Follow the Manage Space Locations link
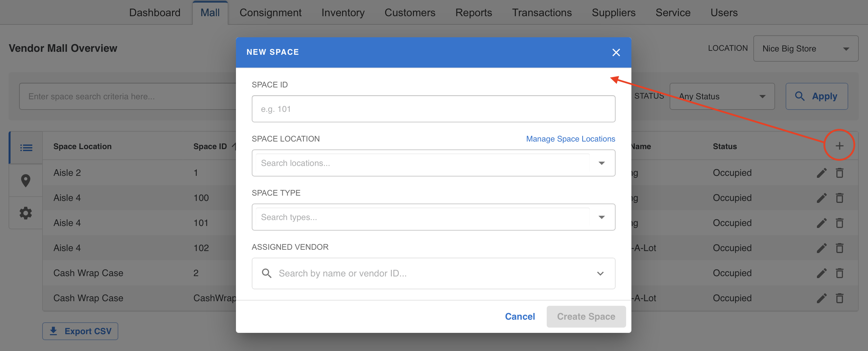 (x=570, y=139)
